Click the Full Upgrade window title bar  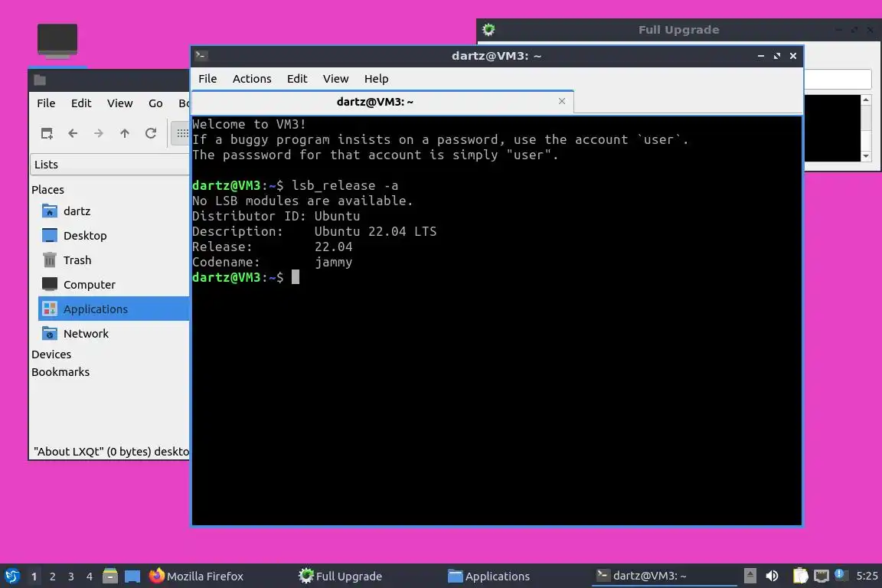click(679, 30)
